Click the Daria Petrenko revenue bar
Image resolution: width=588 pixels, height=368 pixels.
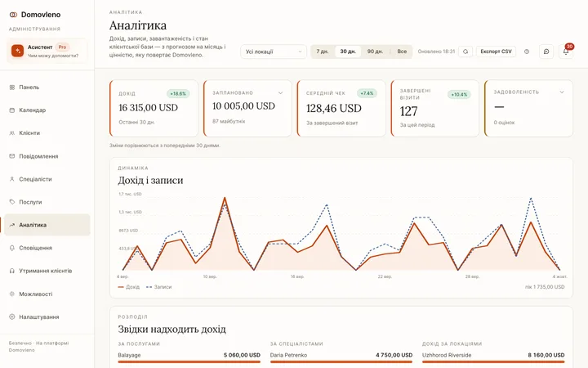pos(341,362)
